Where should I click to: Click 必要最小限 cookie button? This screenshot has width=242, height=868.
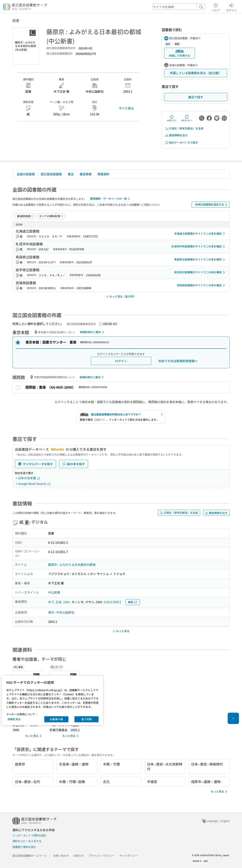coord(56,719)
